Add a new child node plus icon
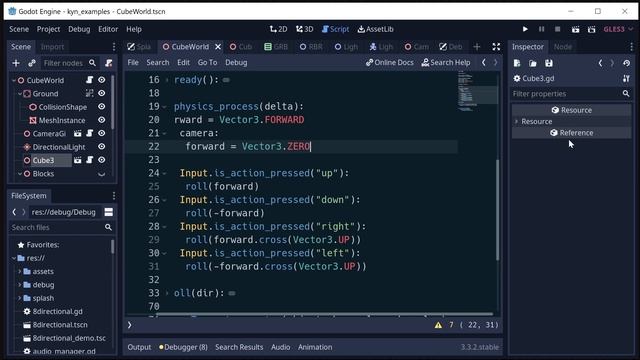The width and height of the screenshot is (640, 360). tap(16, 63)
